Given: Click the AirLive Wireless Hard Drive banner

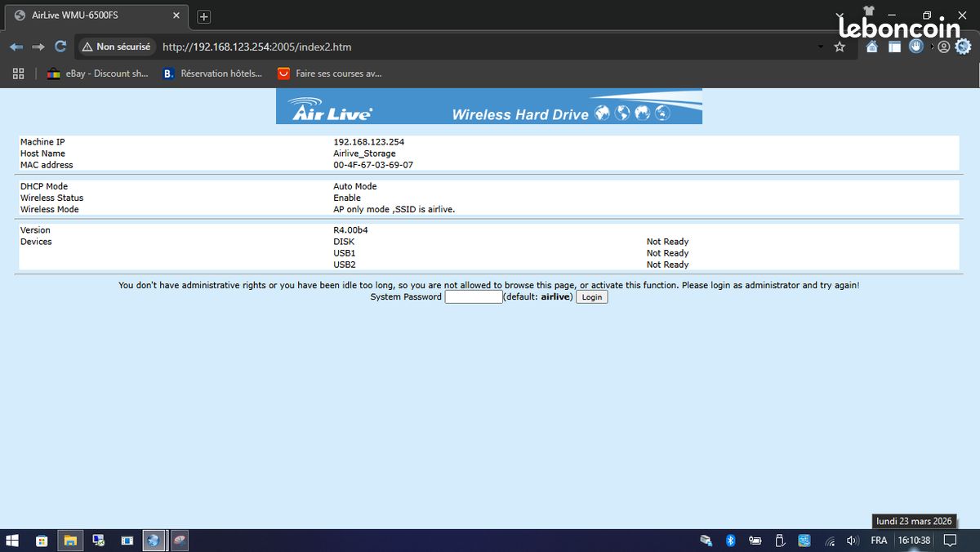Looking at the screenshot, I should point(489,106).
